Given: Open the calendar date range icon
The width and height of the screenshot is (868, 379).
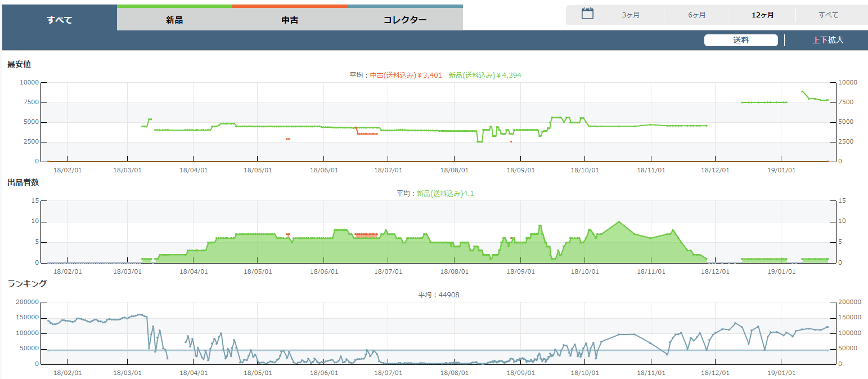Looking at the screenshot, I should point(587,14).
